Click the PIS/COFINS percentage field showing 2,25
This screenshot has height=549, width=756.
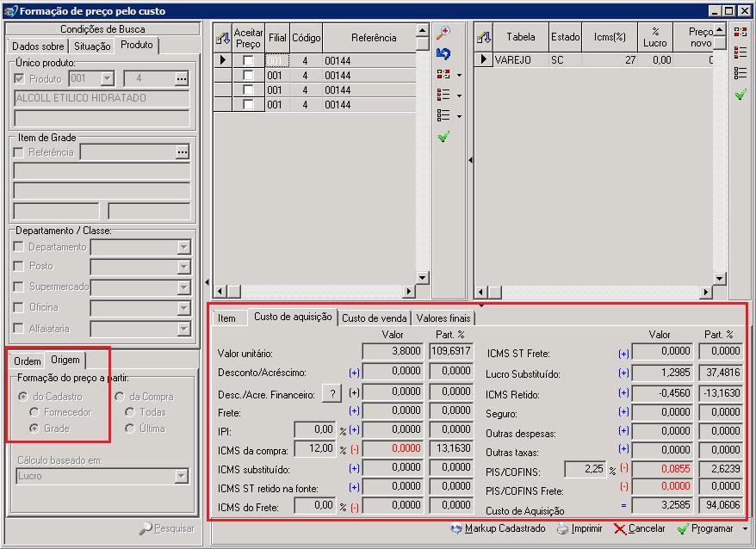[x=585, y=469]
